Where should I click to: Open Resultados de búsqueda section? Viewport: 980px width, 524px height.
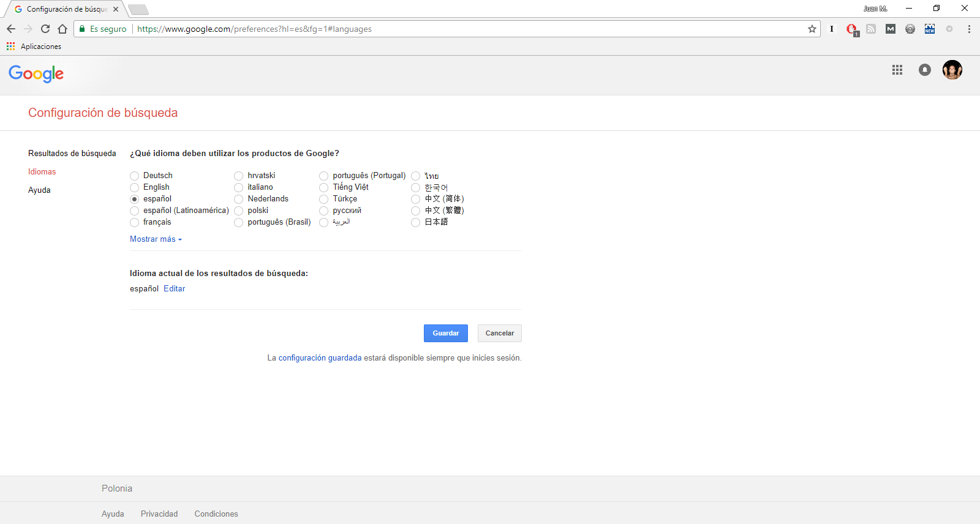pos(72,154)
